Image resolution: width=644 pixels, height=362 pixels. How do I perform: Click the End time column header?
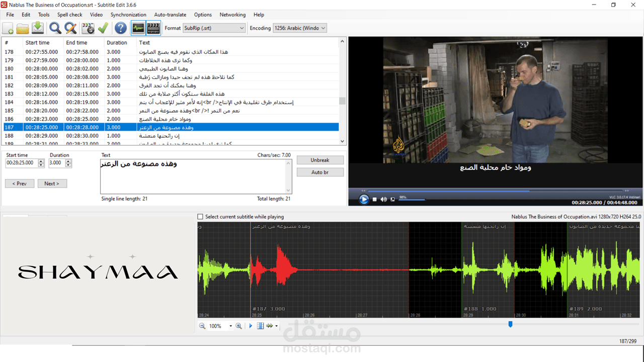coord(84,43)
